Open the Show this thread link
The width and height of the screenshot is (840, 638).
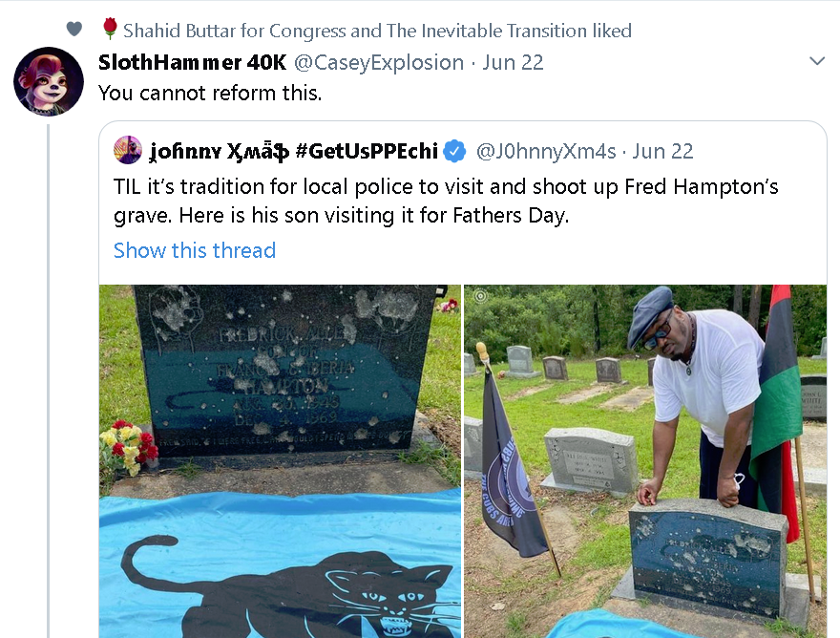click(195, 250)
